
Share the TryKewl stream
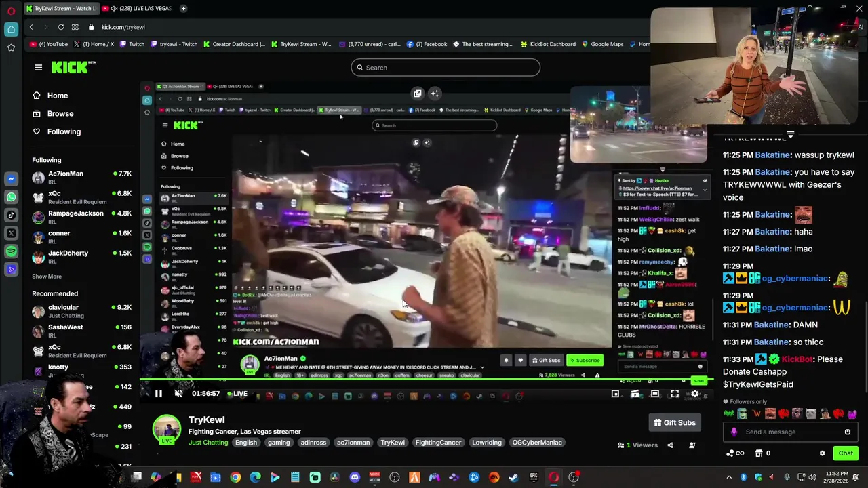point(671,445)
